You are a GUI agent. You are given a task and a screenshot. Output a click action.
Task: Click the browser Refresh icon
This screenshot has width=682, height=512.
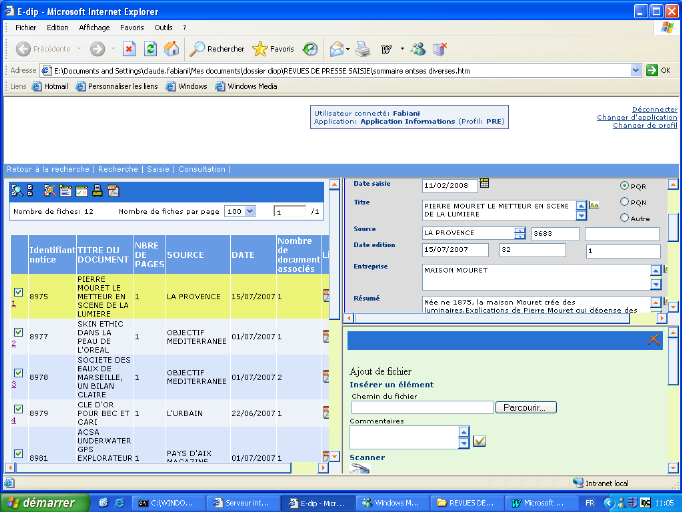coord(150,48)
